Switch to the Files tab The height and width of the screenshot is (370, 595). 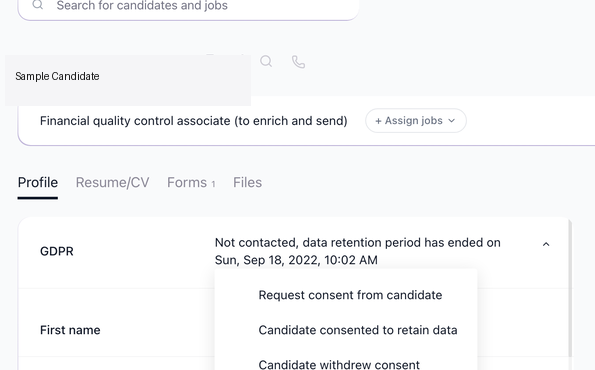coord(247,183)
